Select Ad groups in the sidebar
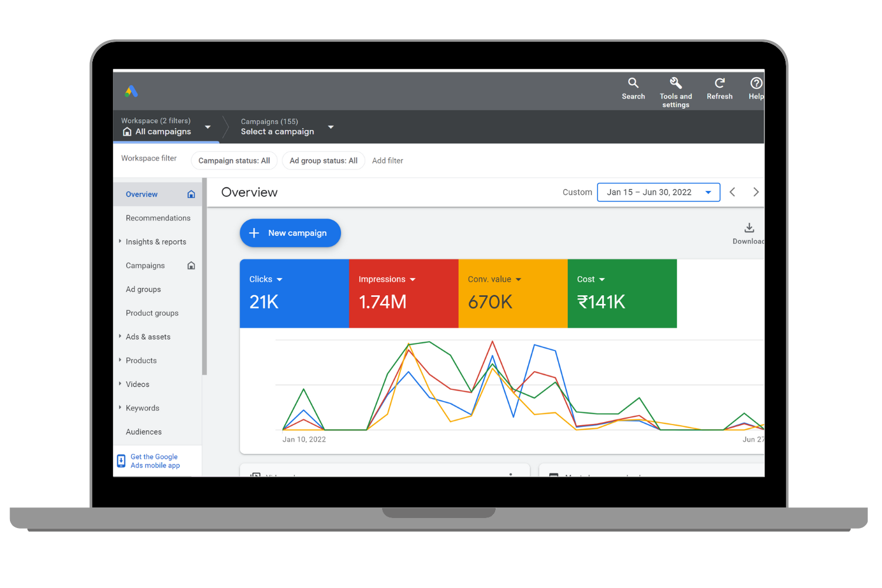882x588 pixels. click(143, 289)
